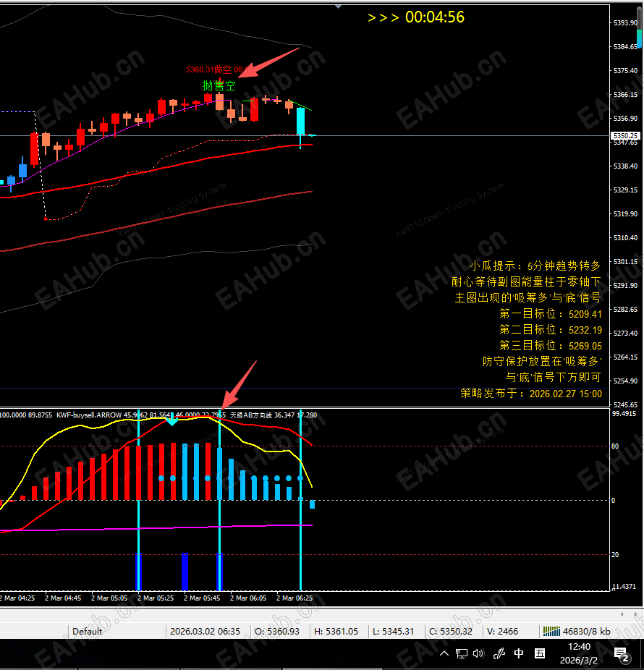Click the 五 Wubi input method icon

point(540,653)
